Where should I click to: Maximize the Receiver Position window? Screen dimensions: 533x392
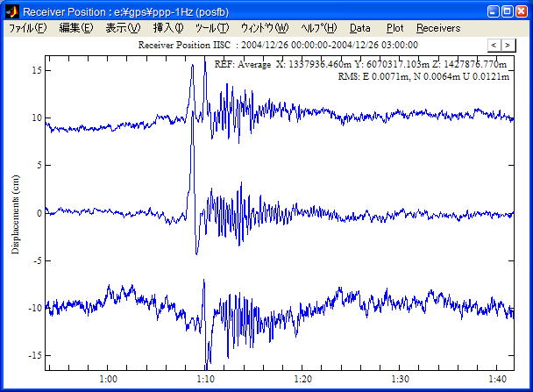tap(506, 11)
